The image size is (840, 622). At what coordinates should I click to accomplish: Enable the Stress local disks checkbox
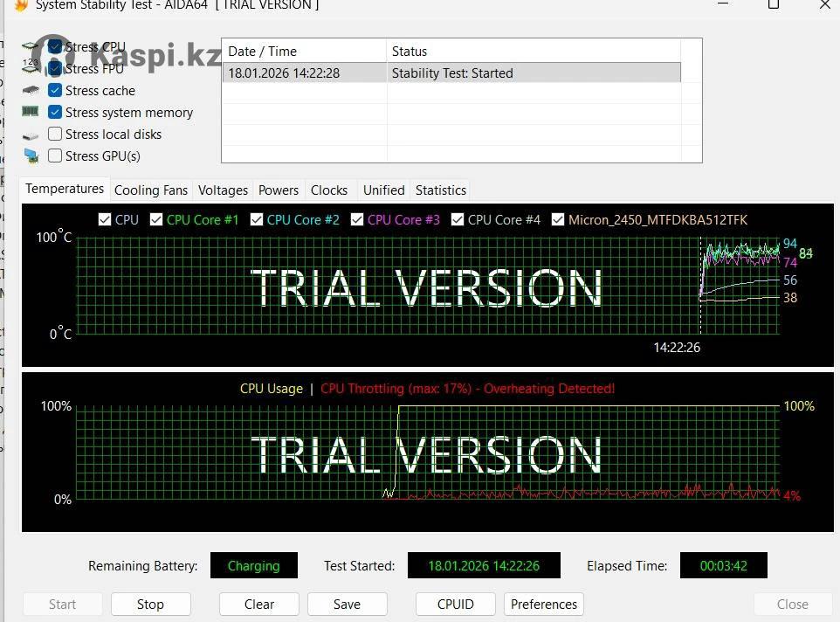click(55, 135)
